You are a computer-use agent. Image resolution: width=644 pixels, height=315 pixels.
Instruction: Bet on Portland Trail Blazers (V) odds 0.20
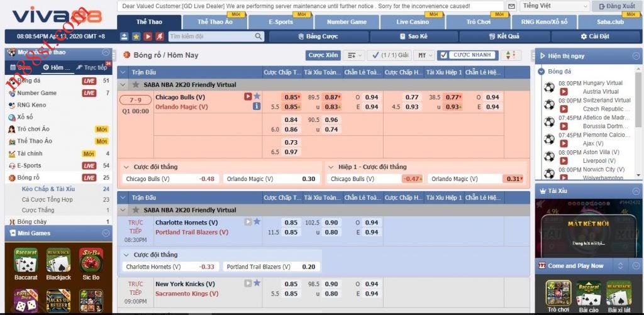[272, 267]
